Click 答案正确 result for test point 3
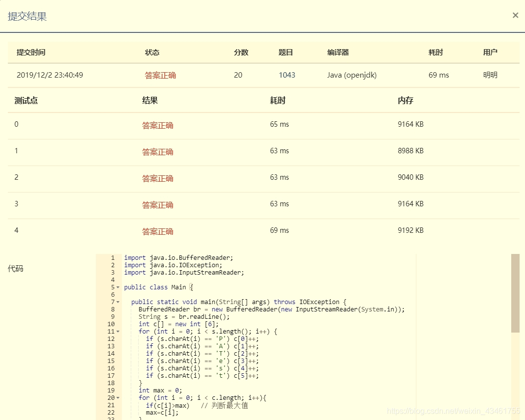Viewport: 525px width, 420px height. (158, 205)
